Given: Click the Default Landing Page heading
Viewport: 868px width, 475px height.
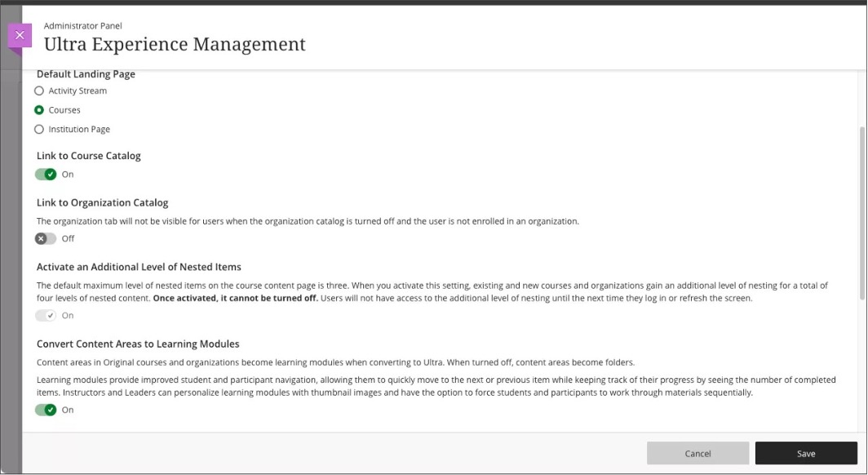Looking at the screenshot, I should tap(86, 74).
